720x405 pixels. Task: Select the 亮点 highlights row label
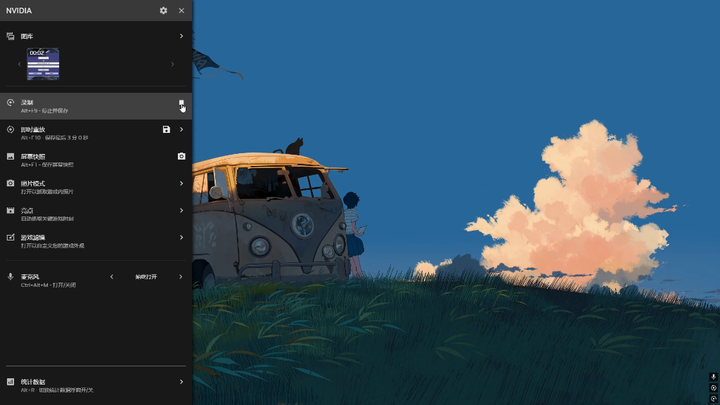point(27,210)
